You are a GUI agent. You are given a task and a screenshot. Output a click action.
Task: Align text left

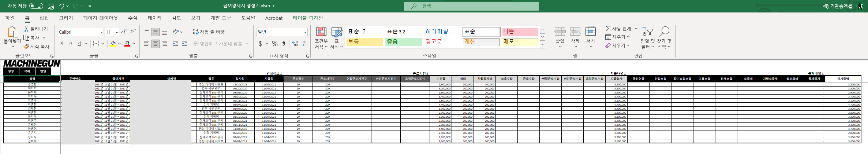[x=147, y=44]
